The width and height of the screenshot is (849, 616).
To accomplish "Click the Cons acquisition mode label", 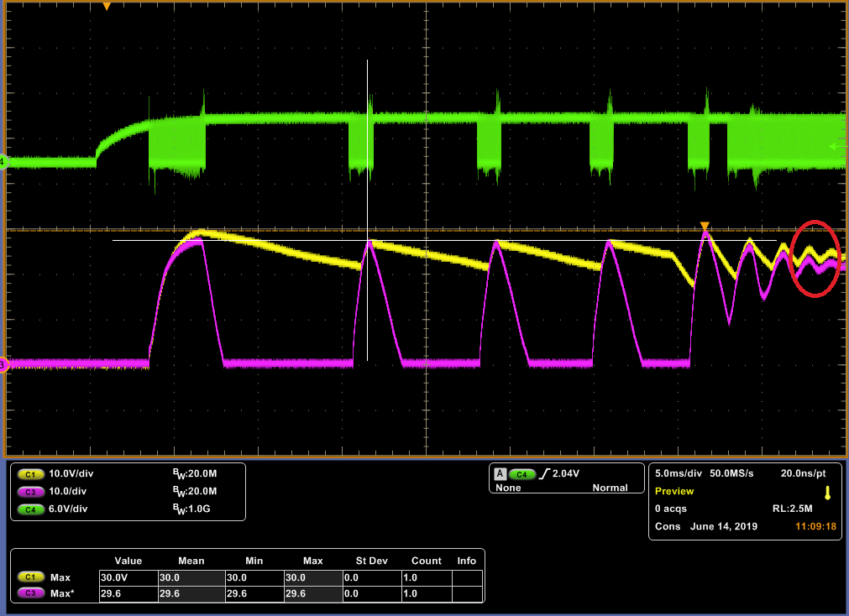I will point(668,527).
